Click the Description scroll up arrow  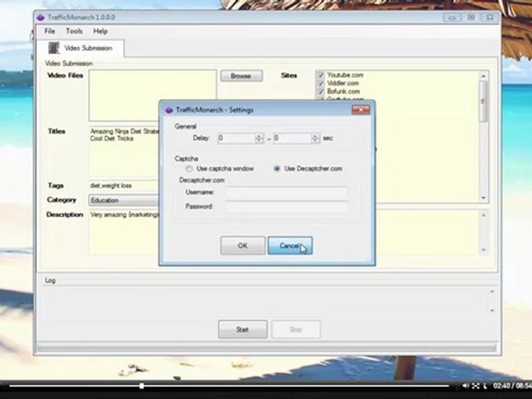(x=483, y=216)
